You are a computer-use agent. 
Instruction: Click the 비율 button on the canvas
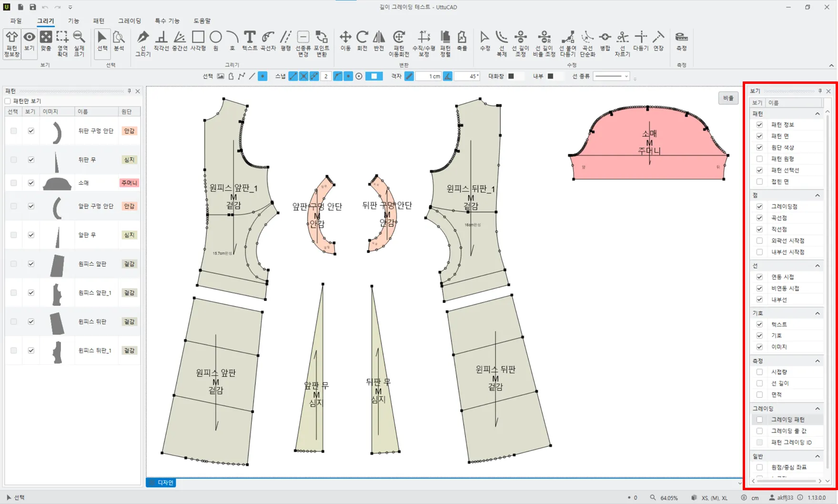(728, 98)
